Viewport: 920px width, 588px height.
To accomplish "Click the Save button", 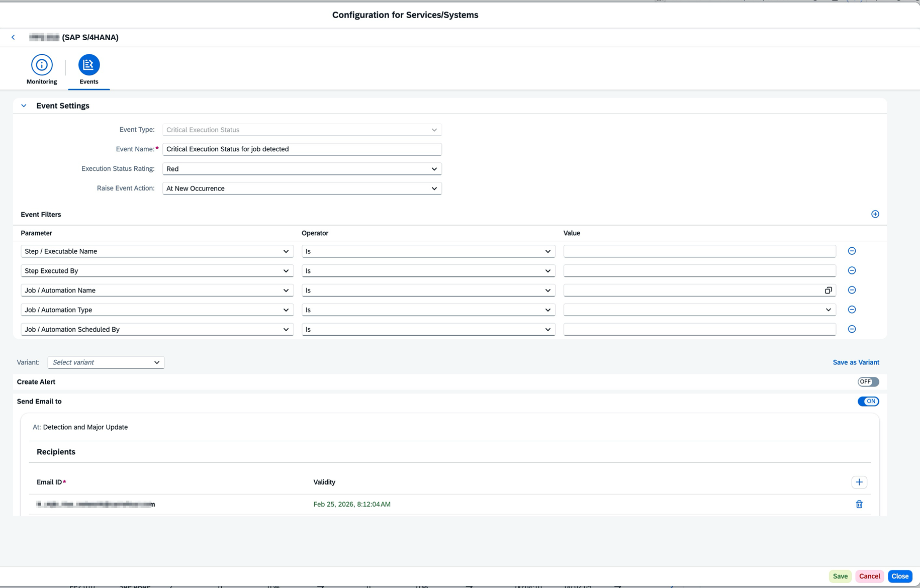I will click(840, 576).
